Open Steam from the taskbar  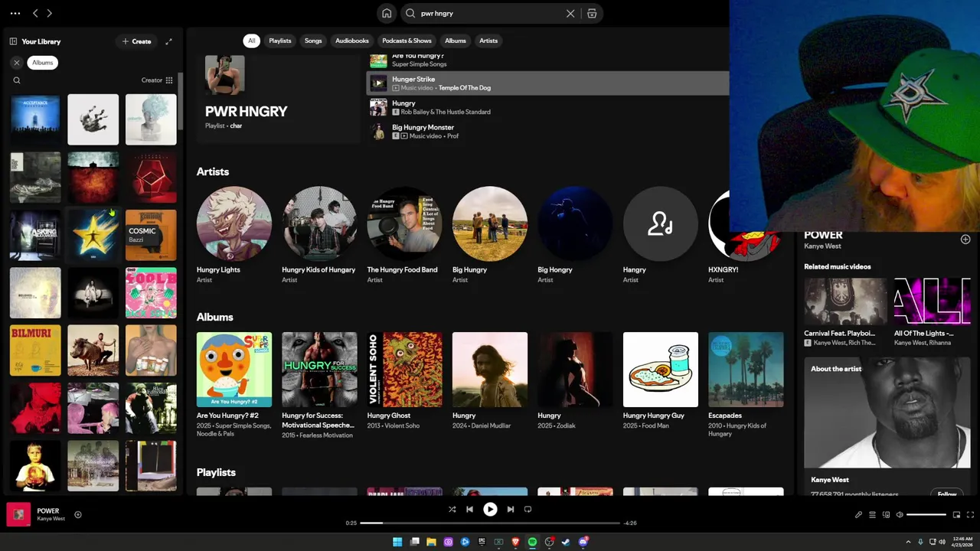[566, 542]
